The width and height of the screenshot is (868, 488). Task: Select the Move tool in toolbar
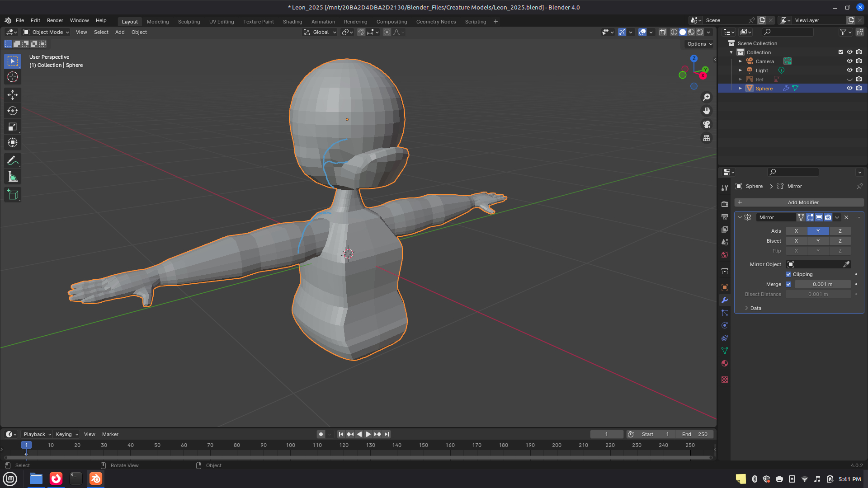[x=13, y=94]
